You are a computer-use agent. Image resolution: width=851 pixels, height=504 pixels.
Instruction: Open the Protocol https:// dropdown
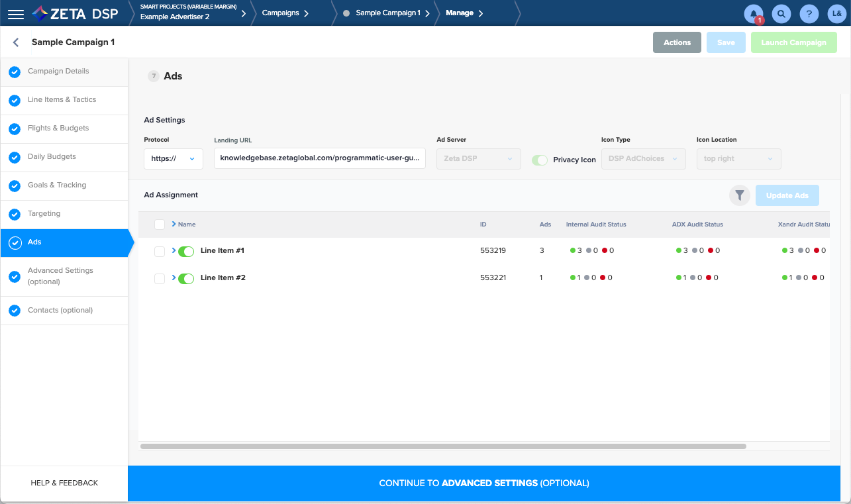[x=174, y=159]
